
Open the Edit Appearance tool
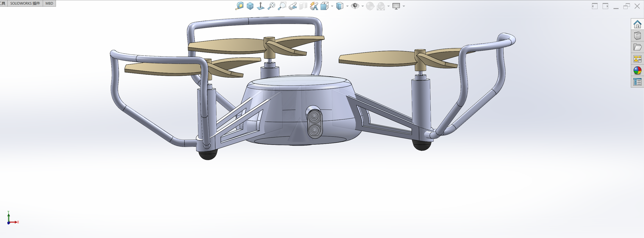click(370, 6)
